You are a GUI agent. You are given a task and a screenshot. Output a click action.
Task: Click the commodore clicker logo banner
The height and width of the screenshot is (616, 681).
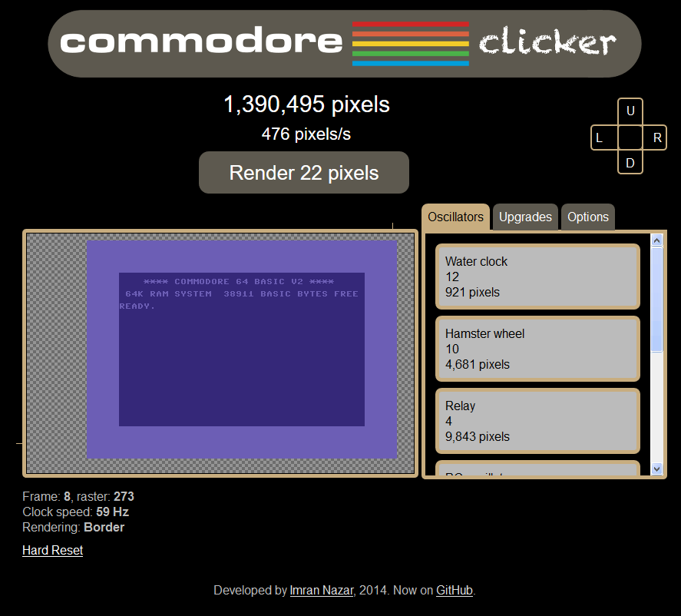click(x=345, y=44)
